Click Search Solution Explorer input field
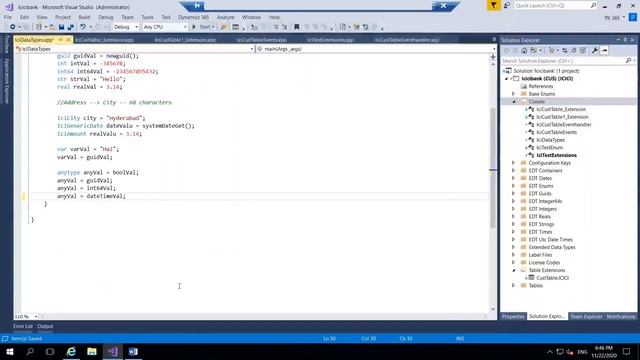The height and width of the screenshot is (360, 640). 562,61
